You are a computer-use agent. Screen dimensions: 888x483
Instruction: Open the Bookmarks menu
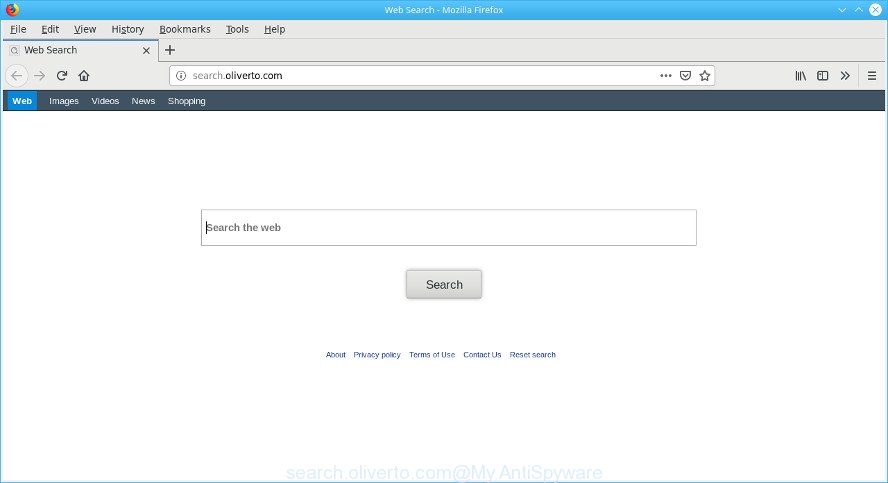point(185,29)
